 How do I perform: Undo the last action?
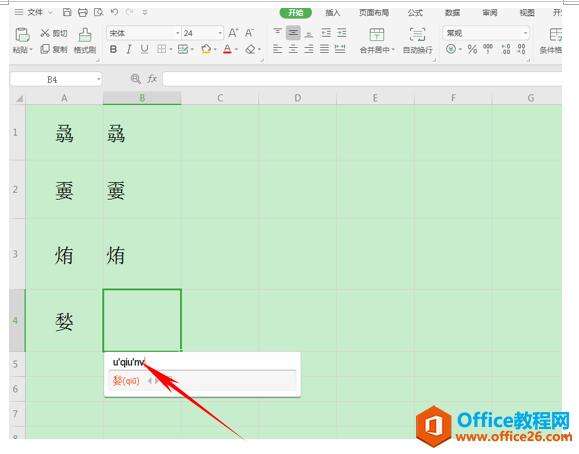pos(114,12)
